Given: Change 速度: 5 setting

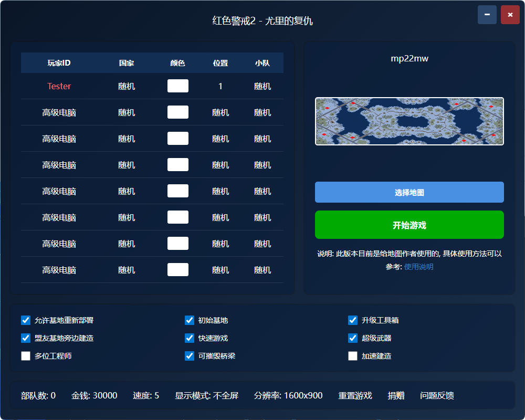Looking at the screenshot, I should click(x=146, y=395).
